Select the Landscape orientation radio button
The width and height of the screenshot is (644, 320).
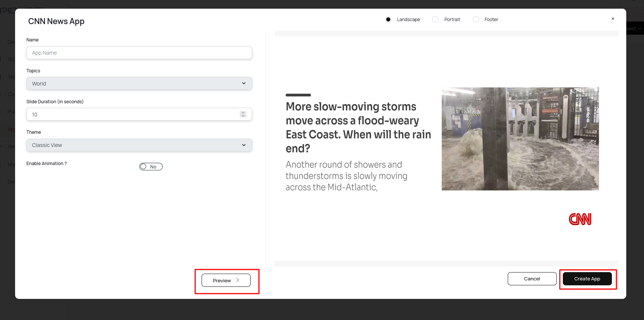tap(388, 20)
